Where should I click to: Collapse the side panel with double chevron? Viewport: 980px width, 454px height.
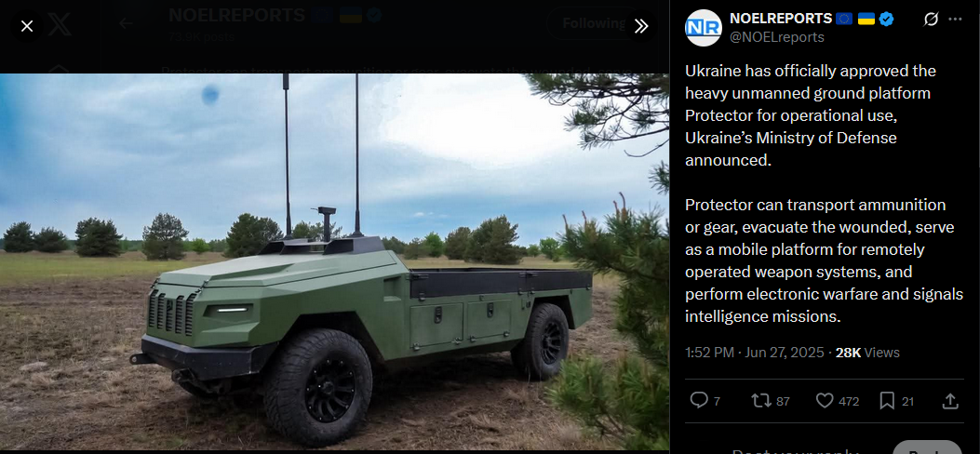pos(641,26)
